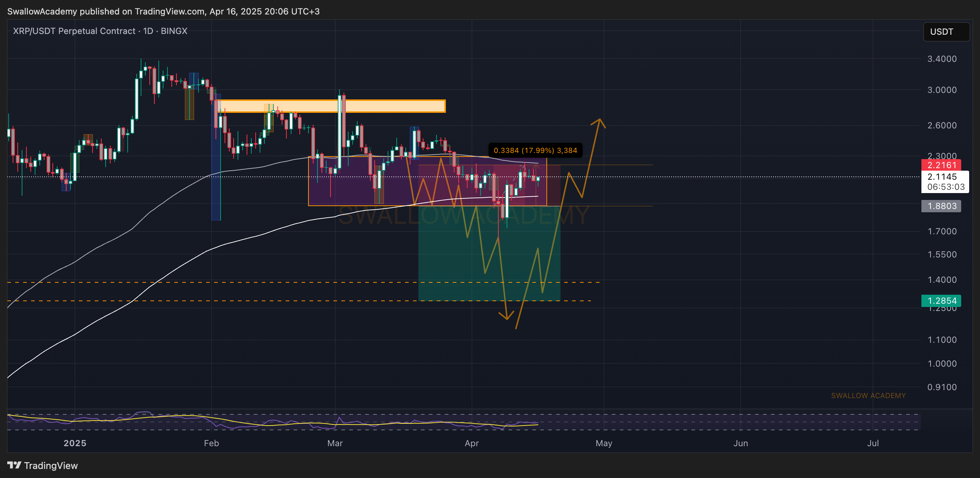Click the SwallowAcademy published header text
The width and height of the screenshot is (980, 478).
(x=163, y=12)
